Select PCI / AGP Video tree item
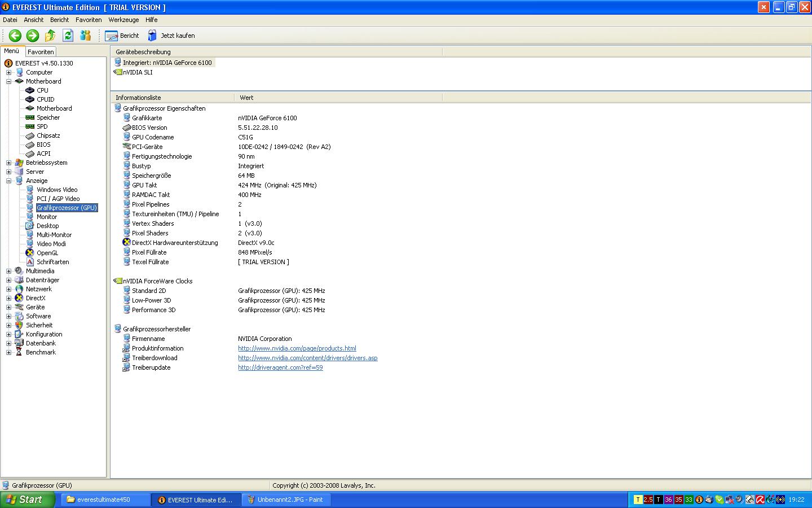The image size is (812, 508). tap(58, 199)
